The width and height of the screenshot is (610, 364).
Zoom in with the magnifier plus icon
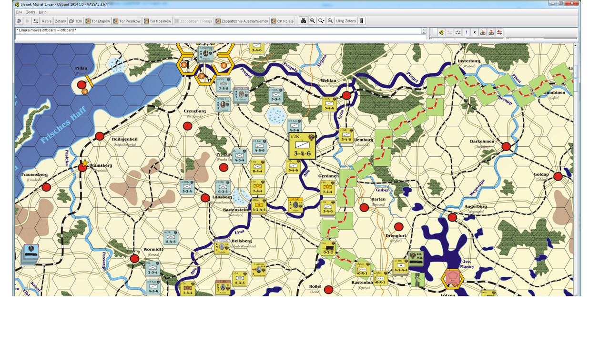click(x=312, y=21)
